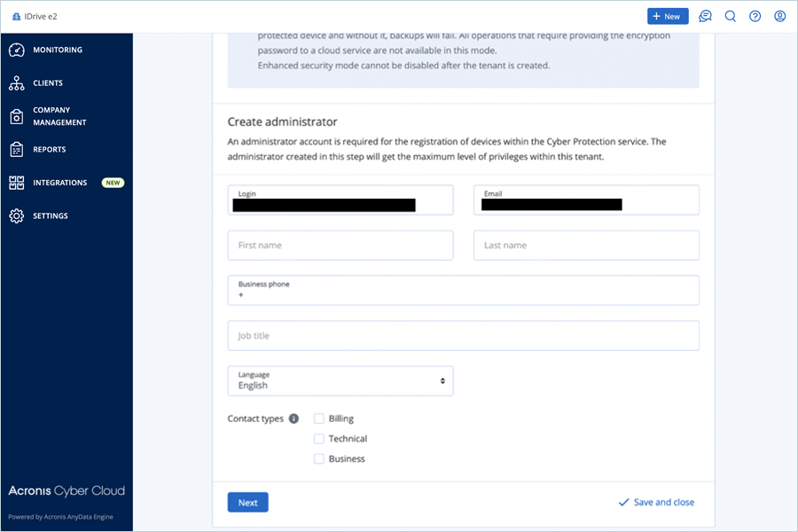Viewport: 798px width, 532px height.
Task: Click the Reports clipboard icon
Action: pyautogui.click(x=17, y=150)
